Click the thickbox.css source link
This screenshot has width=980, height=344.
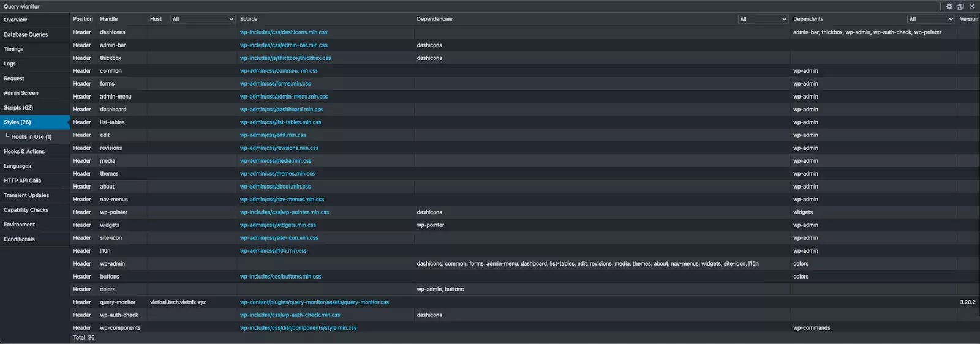(x=285, y=58)
